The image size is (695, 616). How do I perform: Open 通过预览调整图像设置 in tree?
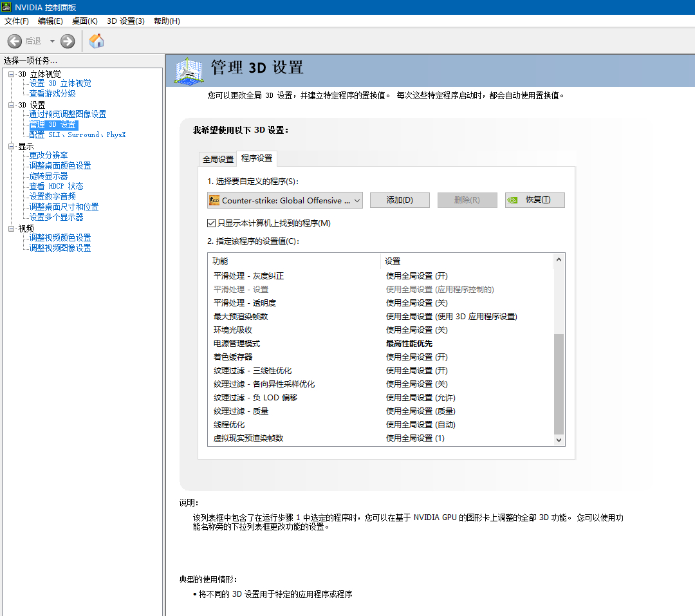tap(68, 115)
